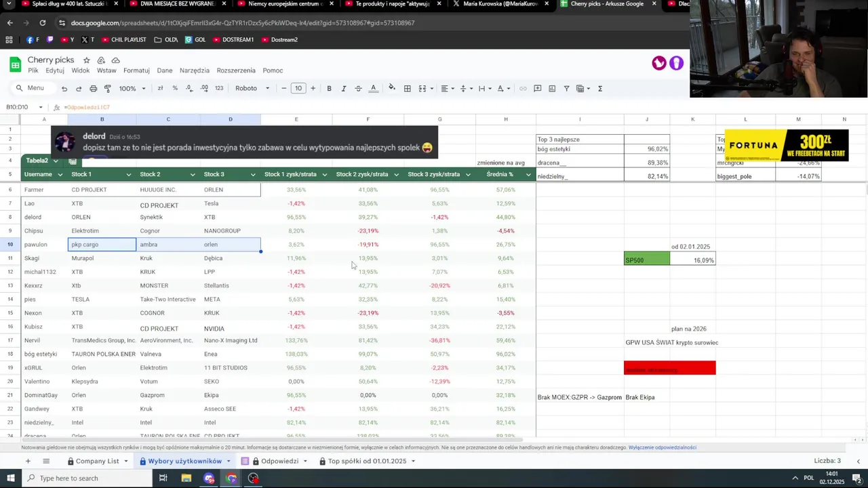Open Windows Start menu

tap(11, 478)
